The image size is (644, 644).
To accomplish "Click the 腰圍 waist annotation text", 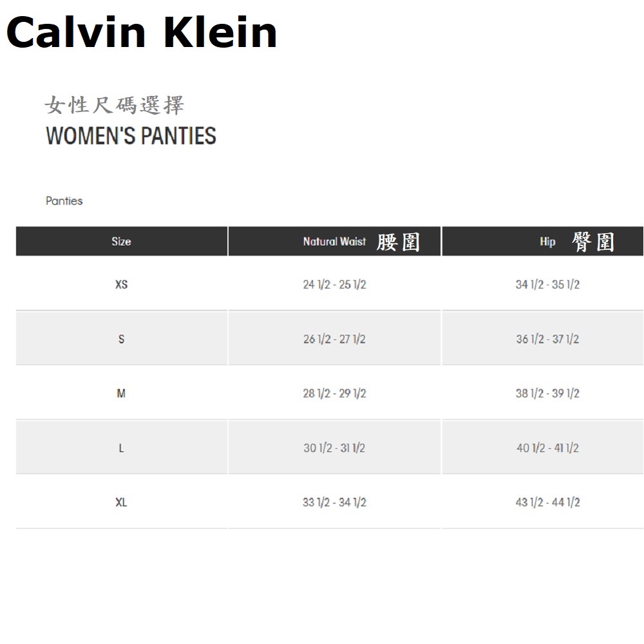I will click(x=398, y=242).
